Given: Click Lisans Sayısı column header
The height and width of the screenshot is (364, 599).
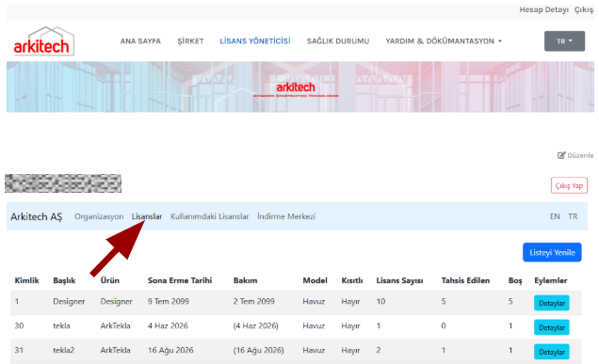Looking at the screenshot, I should (x=399, y=280).
